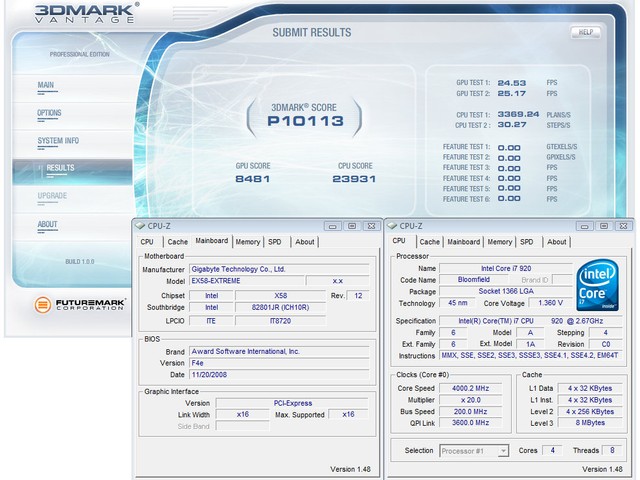Click GPU Test 1 value 24.53

[512, 83]
